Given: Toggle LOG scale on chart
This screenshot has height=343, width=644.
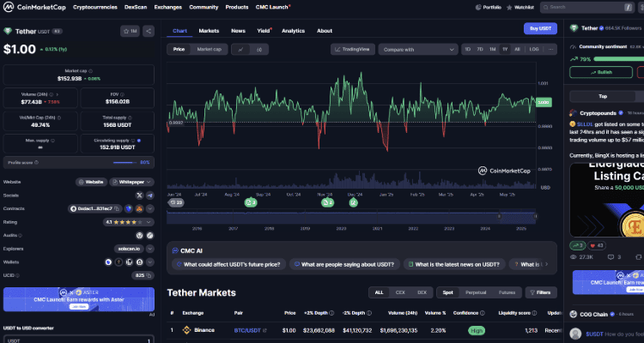Looking at the screenshot, I should tap(534, 49).
